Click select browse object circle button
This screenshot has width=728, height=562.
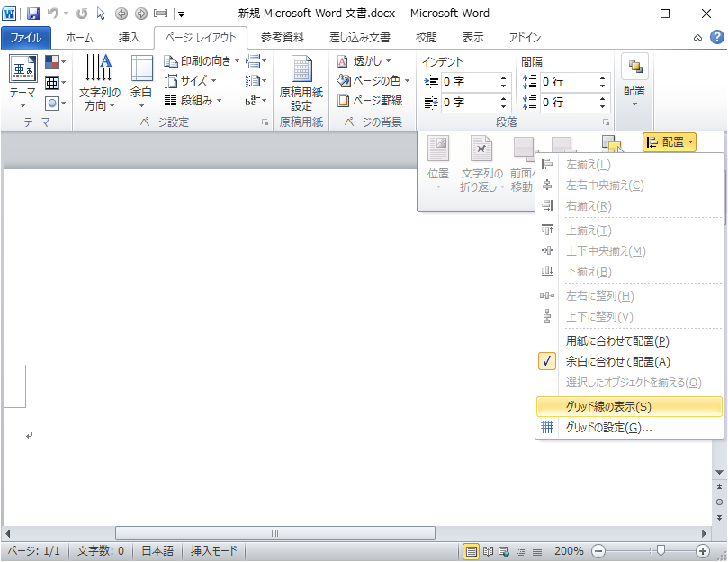pos(719,502)
